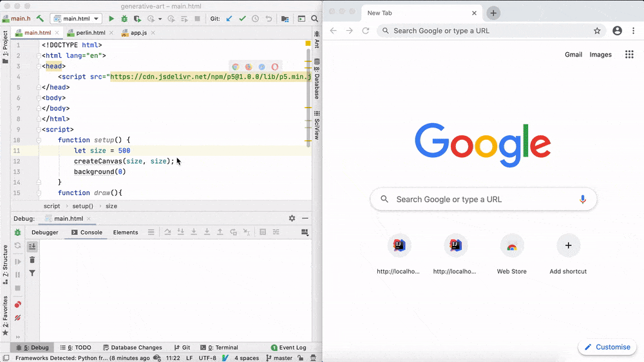644x362 pixels.
Task: Toggle mute breakpoints in Debug panel
Action: pyautogui.click(x=17, y=318)
